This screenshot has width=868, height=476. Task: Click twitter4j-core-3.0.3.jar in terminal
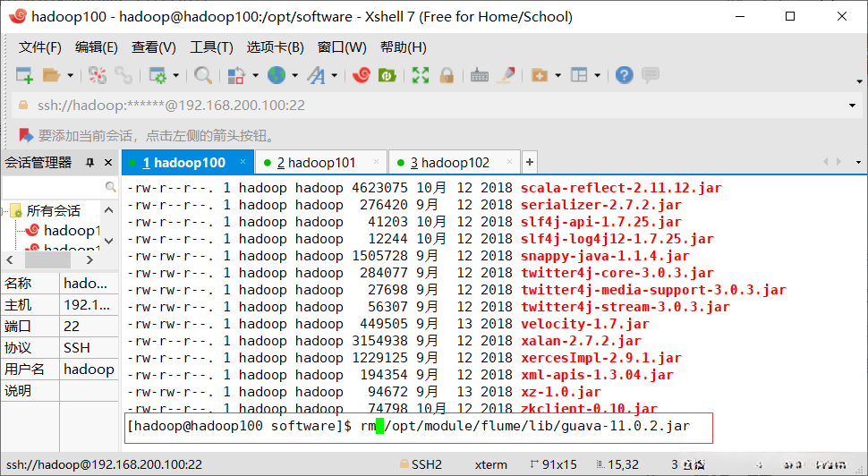coord(617,273)
